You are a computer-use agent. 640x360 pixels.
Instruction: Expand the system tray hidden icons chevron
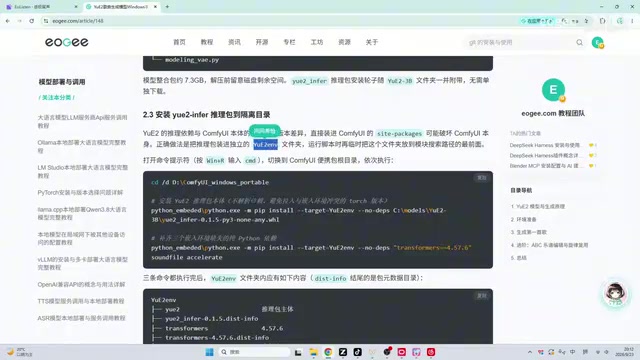(x=530, y=352)
